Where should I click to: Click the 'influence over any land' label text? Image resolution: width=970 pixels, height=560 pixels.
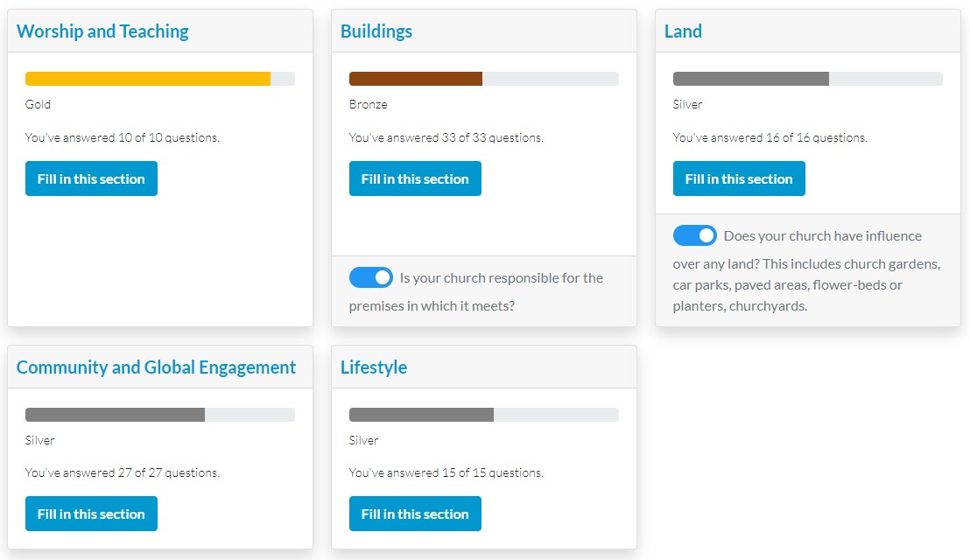[x=806, y=270]
